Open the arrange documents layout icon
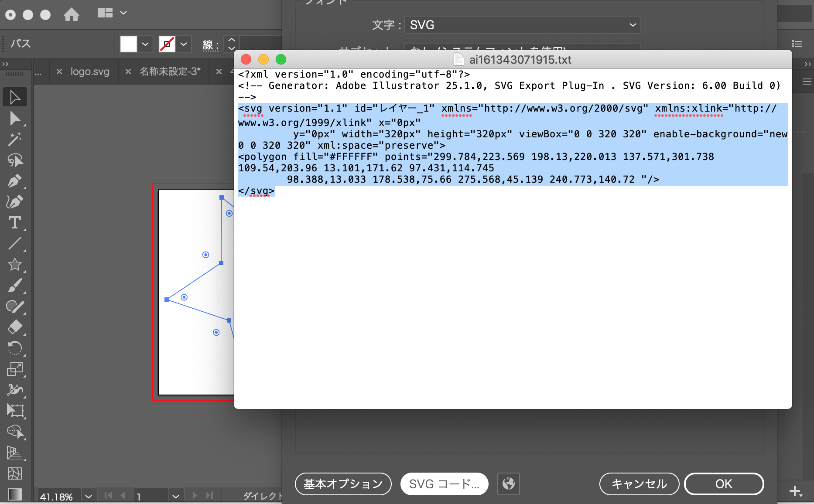This screenshot has height=504, width=814. (105, 13)
